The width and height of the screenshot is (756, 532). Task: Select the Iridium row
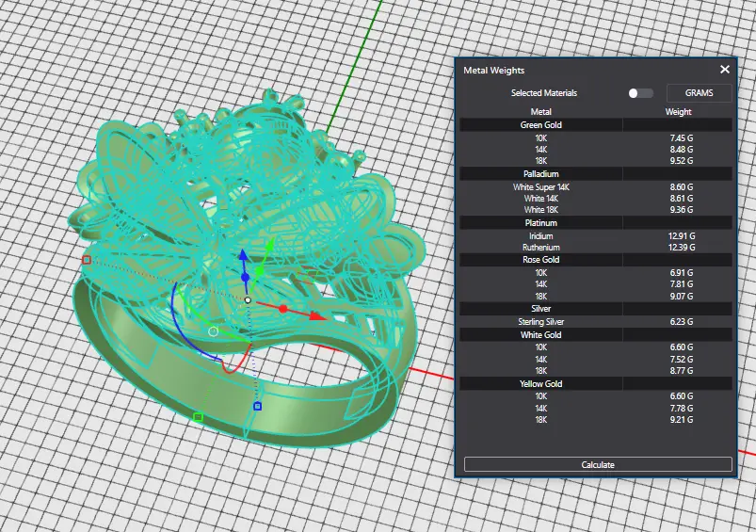click(x=596, y=235)
